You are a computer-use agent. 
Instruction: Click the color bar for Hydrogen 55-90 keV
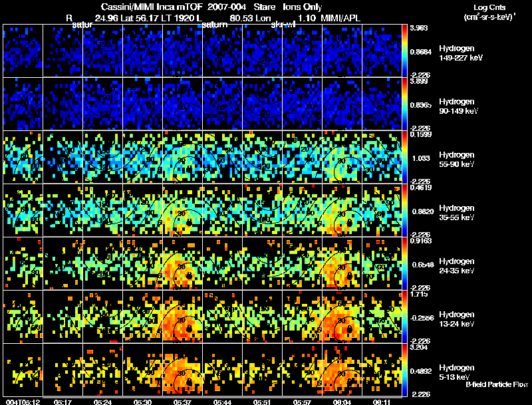coord(404,157)
